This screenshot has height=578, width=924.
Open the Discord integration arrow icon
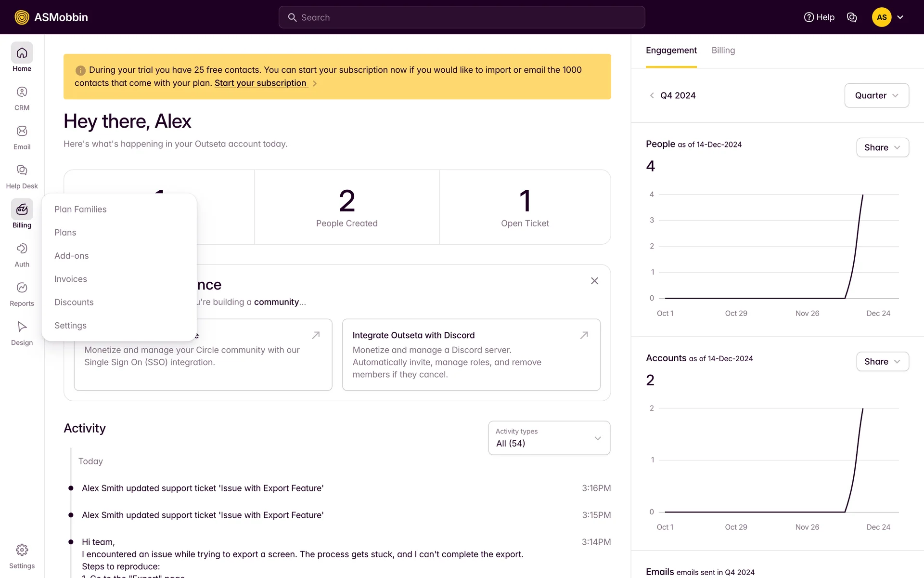tap(584, 335)
